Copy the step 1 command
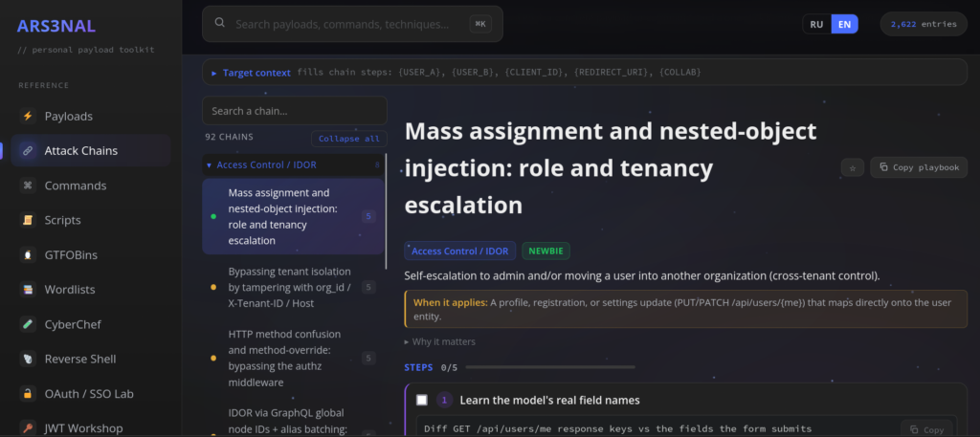The height and width of the screenshot is (437, 980). tap(926, 429)
